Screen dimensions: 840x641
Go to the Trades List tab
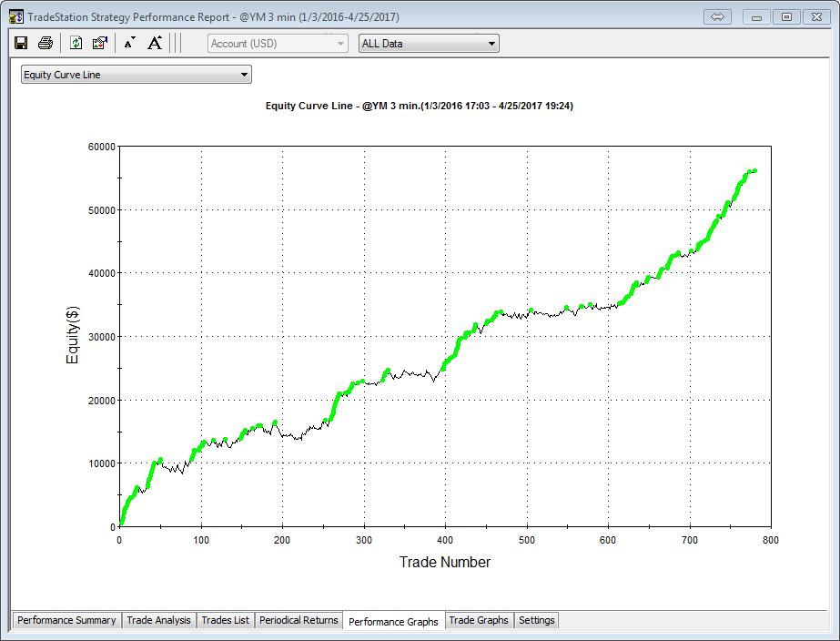pyautogui.click(x=225, y=620)
